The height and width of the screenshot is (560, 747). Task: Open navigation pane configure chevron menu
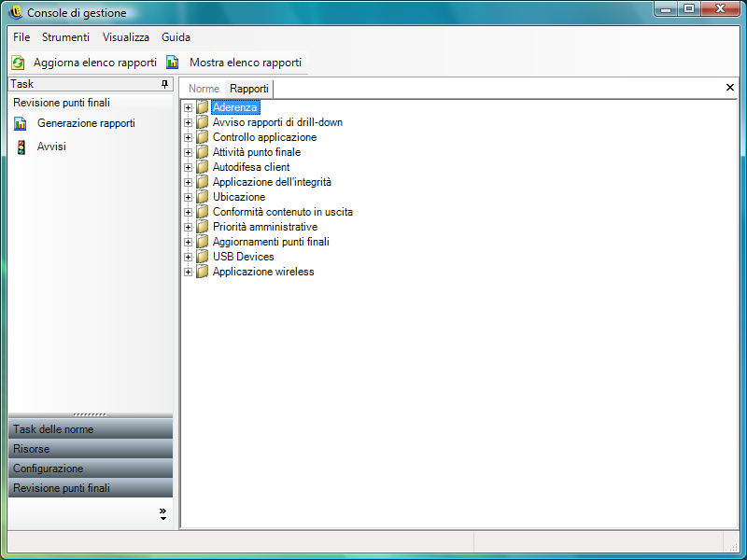(x=162, y=514)
